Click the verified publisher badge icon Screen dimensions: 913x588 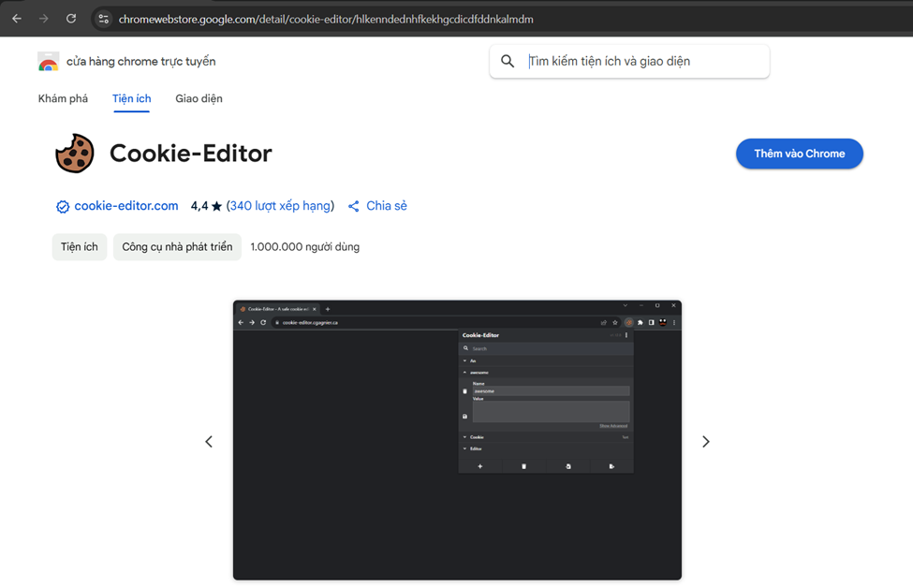pos(63,206)
